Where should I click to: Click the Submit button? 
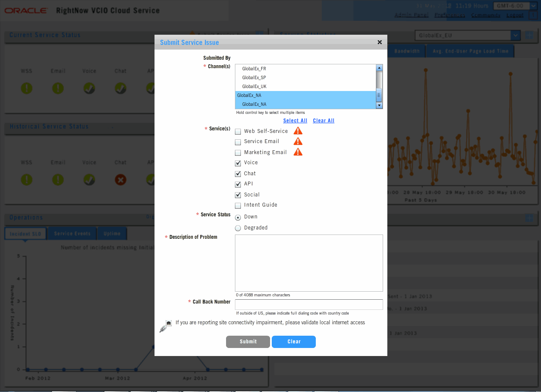point(248,342)
